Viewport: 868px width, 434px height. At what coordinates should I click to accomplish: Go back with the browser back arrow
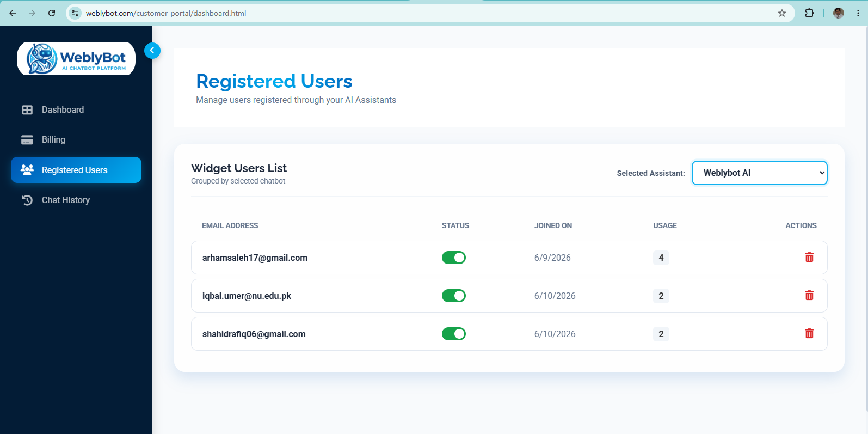[x=13, y=13]
